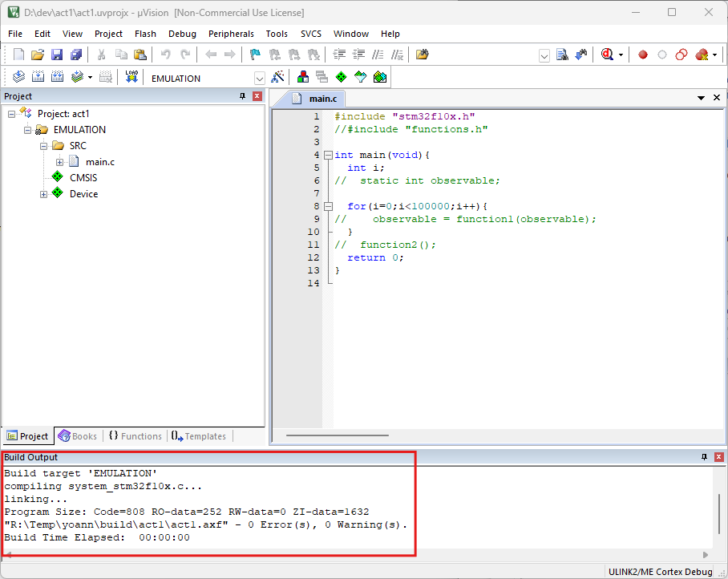
Task: Open Options for Target magic wand
Action: tap(277, 77)
